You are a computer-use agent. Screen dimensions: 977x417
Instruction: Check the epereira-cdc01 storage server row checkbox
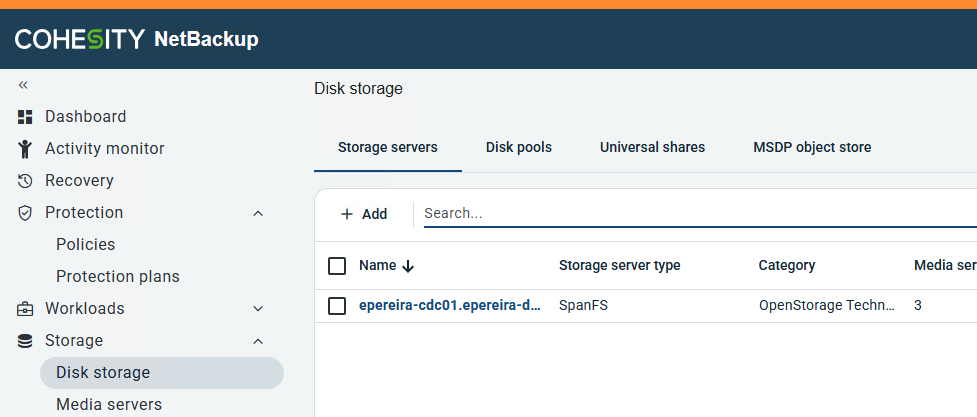[x=337, y=306]
